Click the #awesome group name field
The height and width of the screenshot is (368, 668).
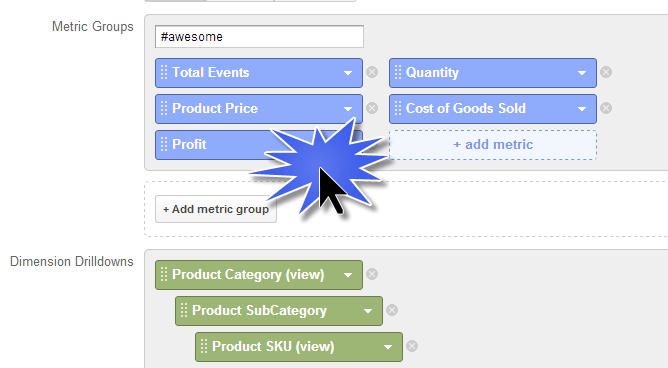coord(259,37)
